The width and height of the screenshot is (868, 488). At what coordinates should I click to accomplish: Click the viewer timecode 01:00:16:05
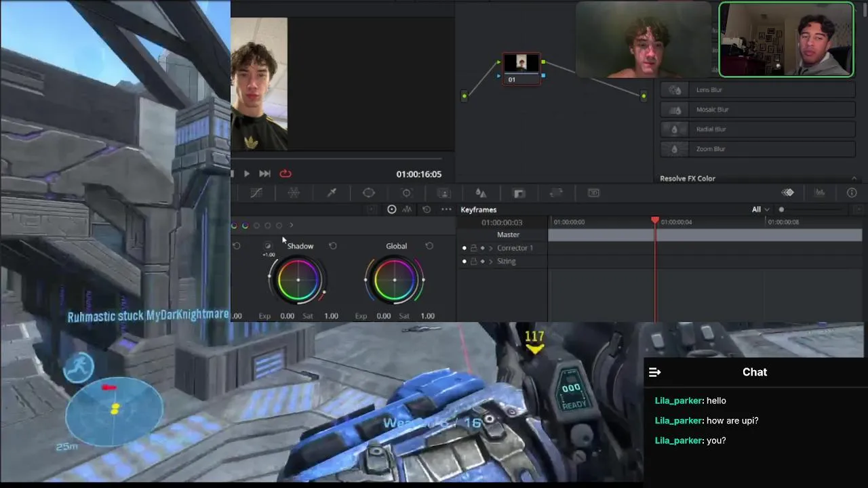coord(418,174)
